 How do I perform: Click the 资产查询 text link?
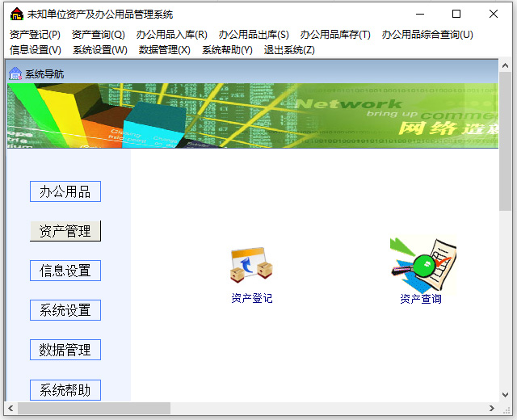click(x=421, y=299)
